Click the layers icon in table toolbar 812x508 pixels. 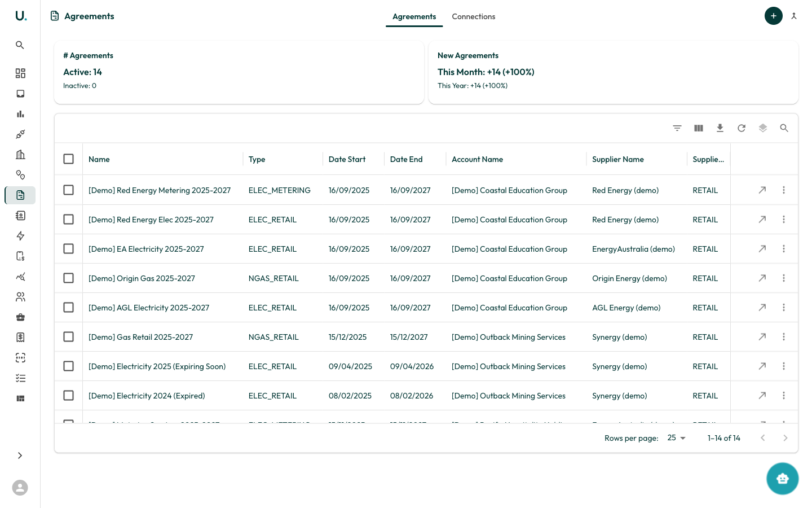point(763,128)
